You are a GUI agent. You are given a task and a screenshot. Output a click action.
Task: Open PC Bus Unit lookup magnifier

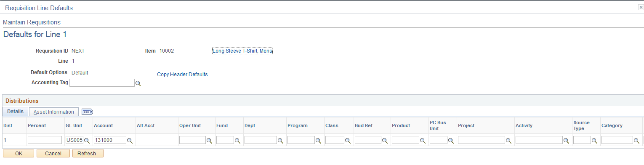tap(451, 141)
